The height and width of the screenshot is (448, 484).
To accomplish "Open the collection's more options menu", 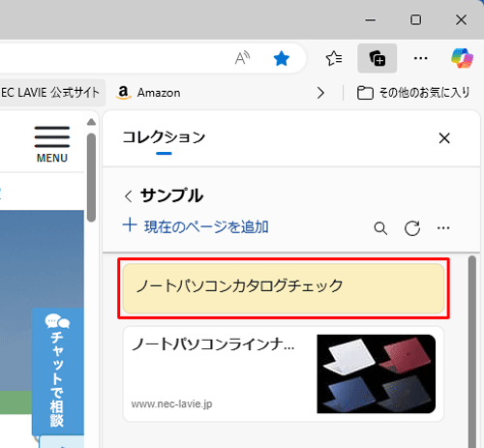I will [x=443, y=228].
